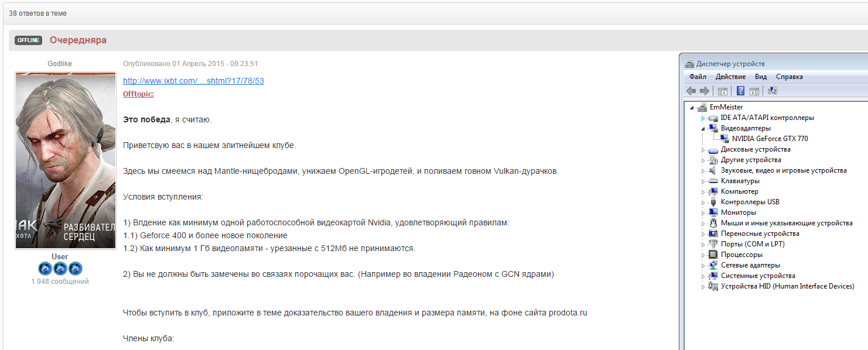Click the back navigation arrow in Device Manager

pyautogui.click(x=692, y=91)
